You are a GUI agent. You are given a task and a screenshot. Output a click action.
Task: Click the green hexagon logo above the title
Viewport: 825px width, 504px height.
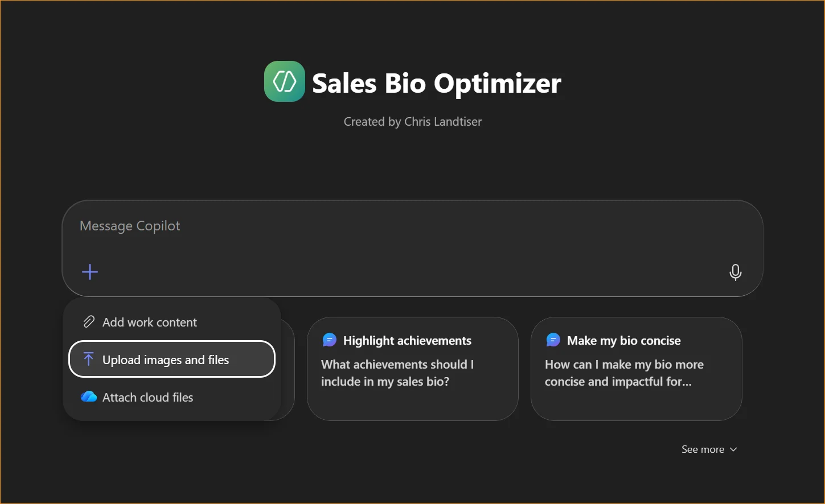284,81
